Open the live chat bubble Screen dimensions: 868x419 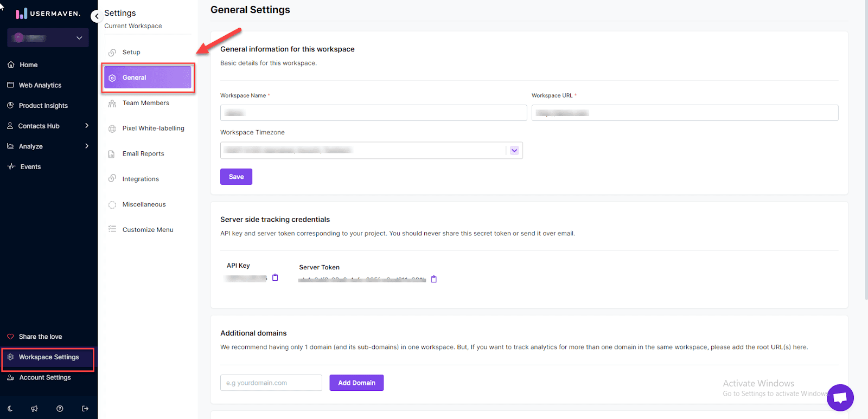(x=840, y=397)
